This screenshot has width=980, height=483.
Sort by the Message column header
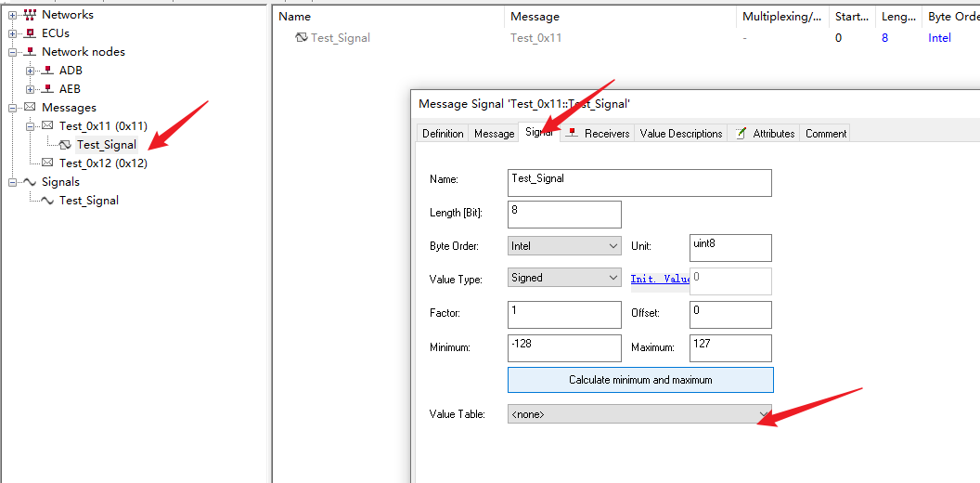(620, 17)
